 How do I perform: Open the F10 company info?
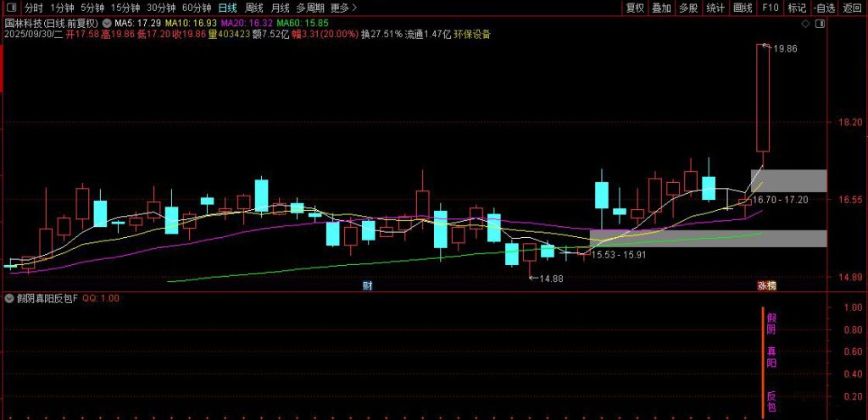770,8
